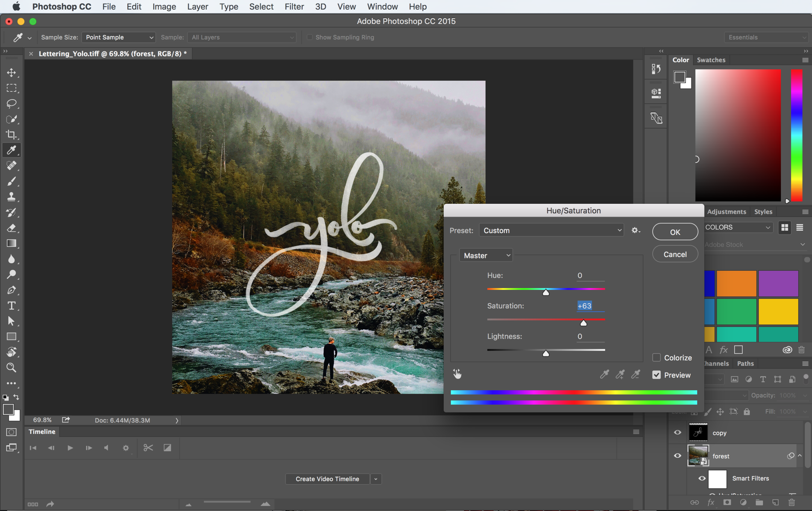
Task: Enable the Colorize checkbox
Action: click(656, 358)
